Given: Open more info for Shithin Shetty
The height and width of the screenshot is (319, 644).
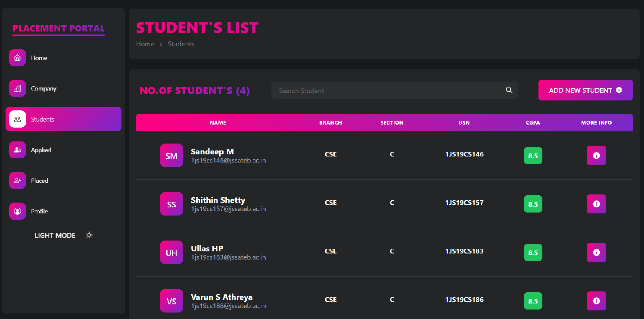Looking at the screenshot, I should 596,204.
